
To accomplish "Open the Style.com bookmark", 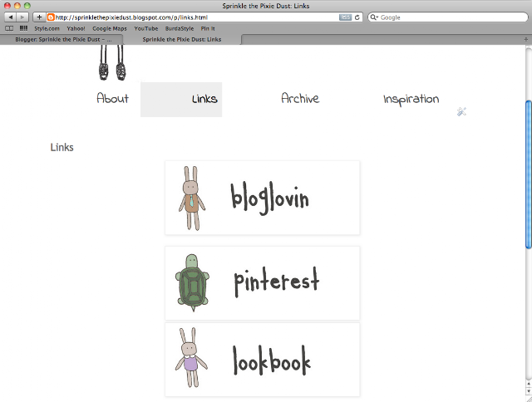I will (x=47, y=28).
